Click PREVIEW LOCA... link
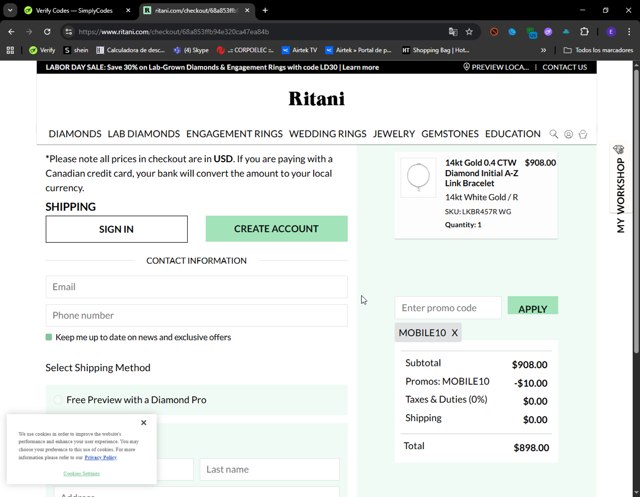The width and height of the screenshot is (640, 497). click(496, 67)
